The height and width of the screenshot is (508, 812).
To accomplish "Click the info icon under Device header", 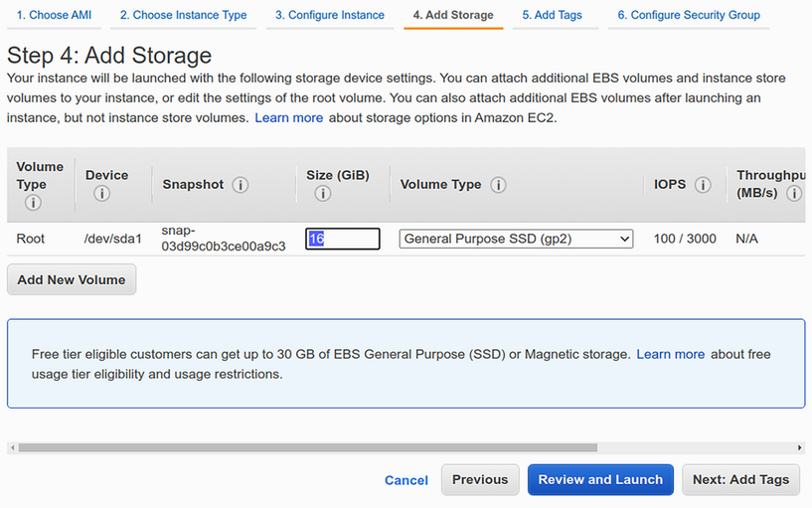I will click(x=101, y=194).
